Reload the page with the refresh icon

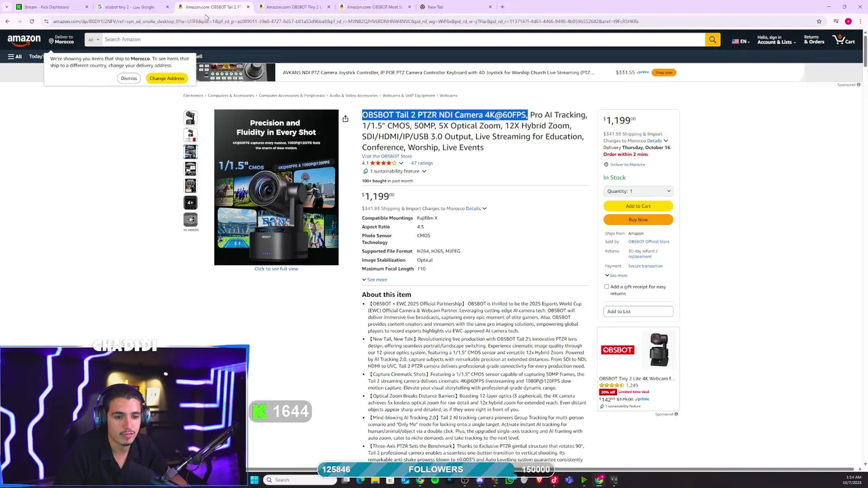[x=32, y=21]
